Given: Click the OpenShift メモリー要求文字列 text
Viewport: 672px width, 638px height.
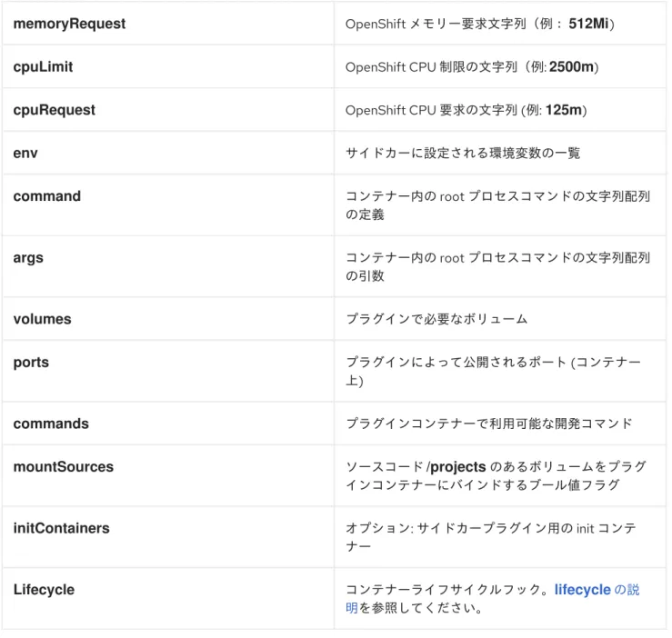Looking at the screenshot, I should pyautogui.click(x=436, y=24).
